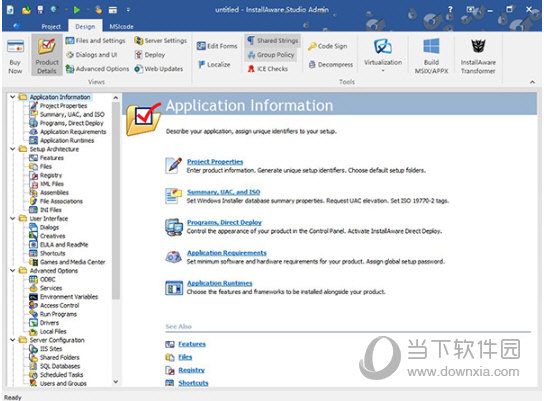Click Edit Forms in ribbon

(x=217, y=46)
